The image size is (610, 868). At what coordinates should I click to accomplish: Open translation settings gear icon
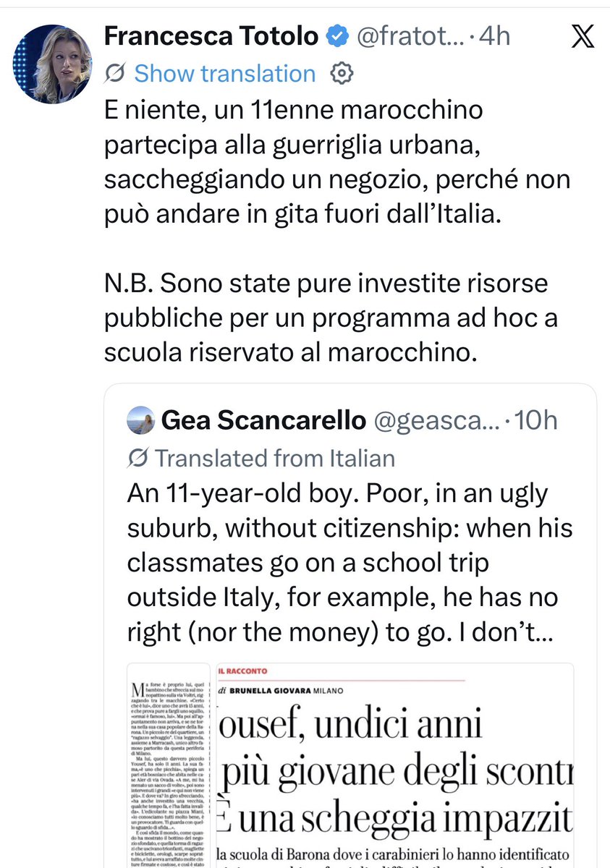pos(342,73)
